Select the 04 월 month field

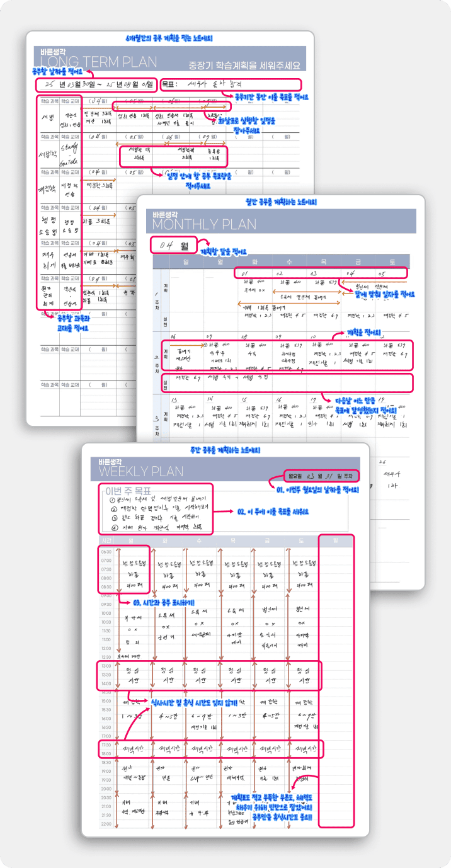(x=174, y=244)
